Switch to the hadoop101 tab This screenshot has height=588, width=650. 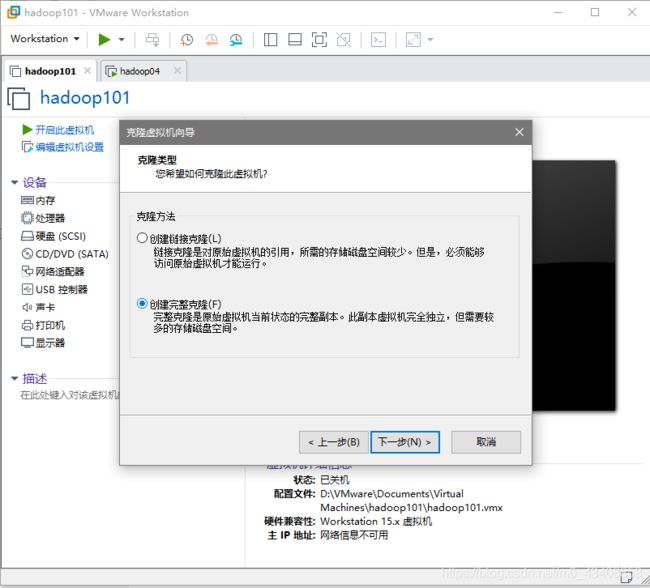[50, 71]
